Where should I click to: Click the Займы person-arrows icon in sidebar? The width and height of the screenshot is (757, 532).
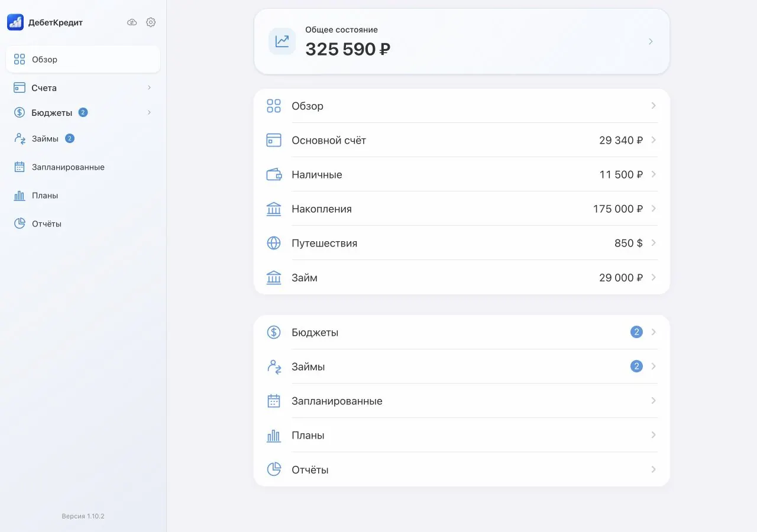tap(20, 139)
